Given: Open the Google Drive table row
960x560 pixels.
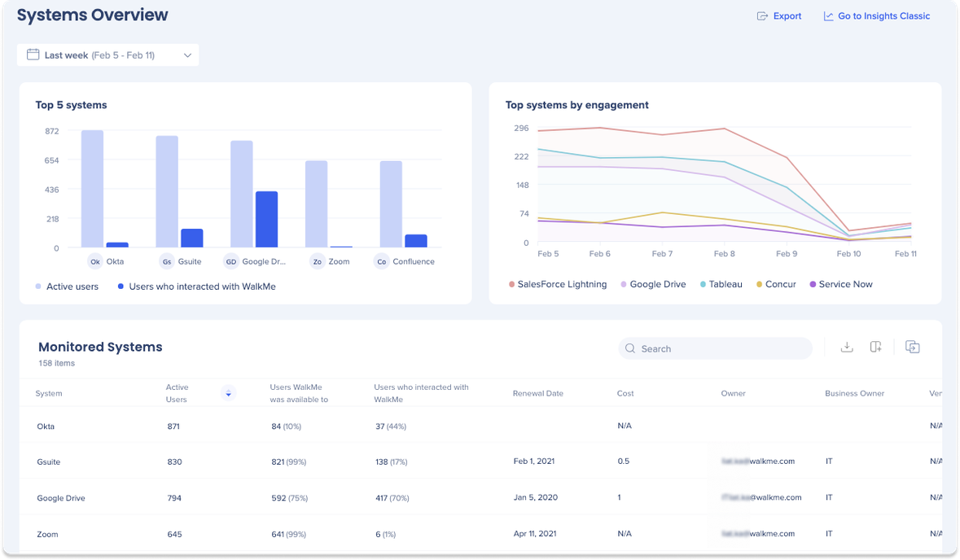Looking at the screenshot, I should pyautogui.click(x=480, y=497).
